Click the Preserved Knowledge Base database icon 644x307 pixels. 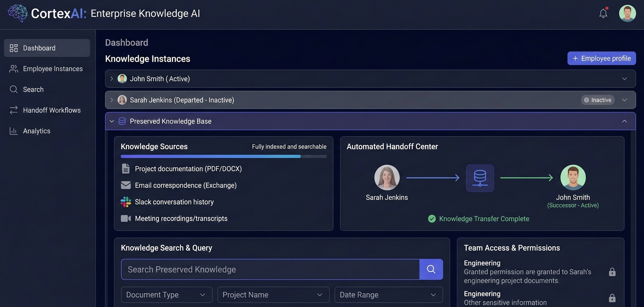[x=122, y=121]
